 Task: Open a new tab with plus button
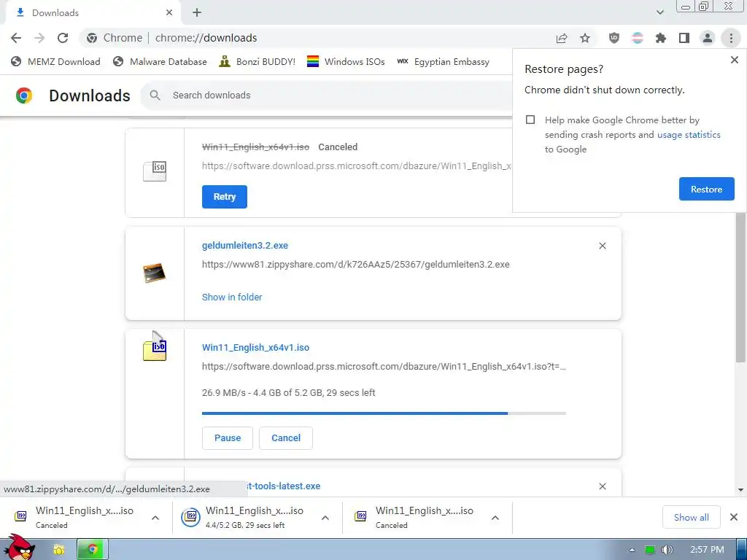(197, 13)
